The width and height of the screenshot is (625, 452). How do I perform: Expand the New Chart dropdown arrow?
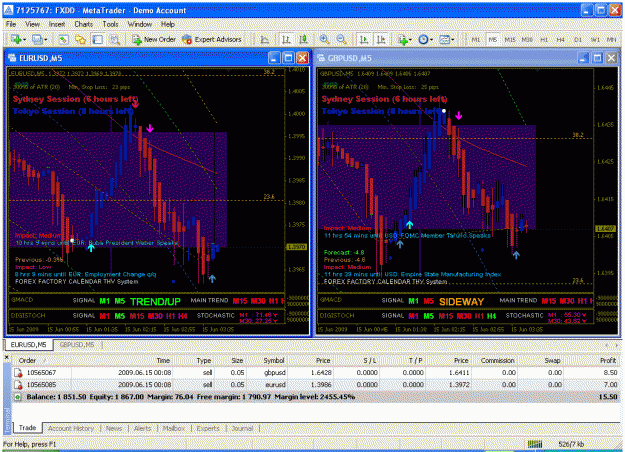tap(24, 40)
